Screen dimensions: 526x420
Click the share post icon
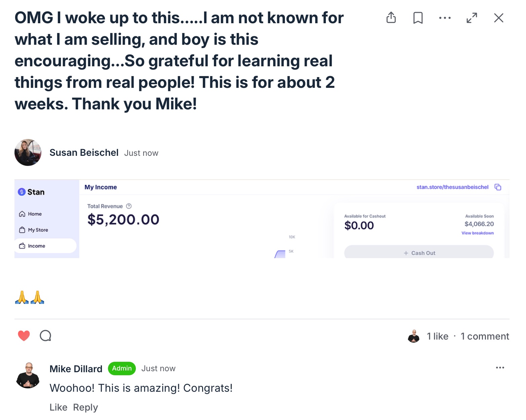point(391,17)
